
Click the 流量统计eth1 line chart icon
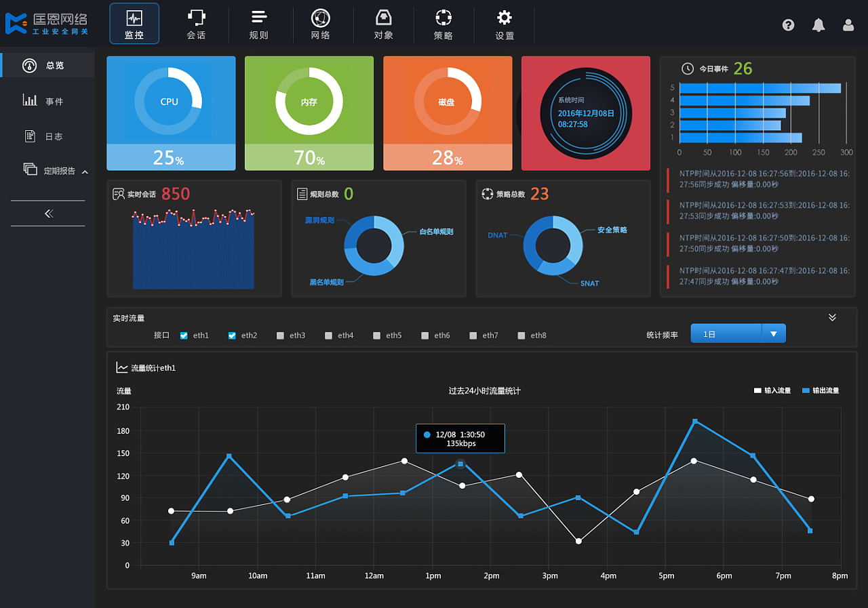(x=122, y=367)
